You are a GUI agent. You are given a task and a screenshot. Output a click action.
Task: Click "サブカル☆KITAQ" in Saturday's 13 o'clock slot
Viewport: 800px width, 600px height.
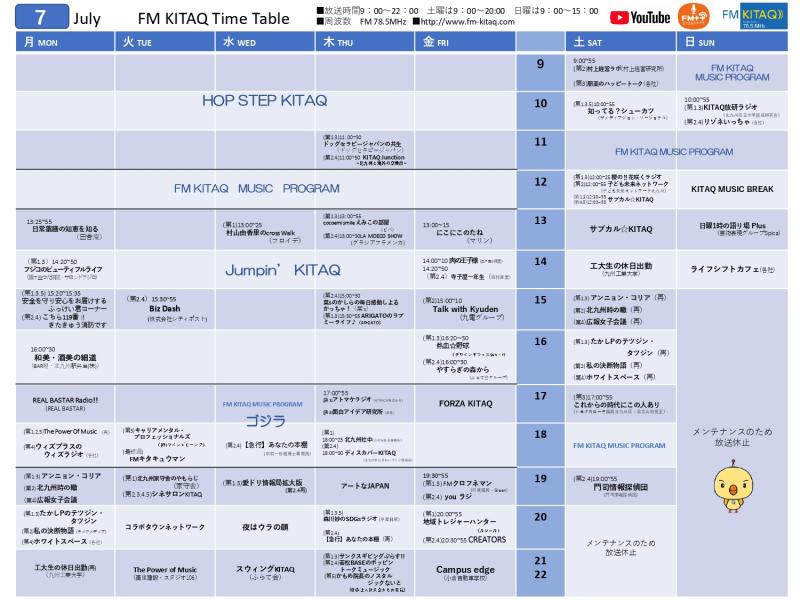coord(621,229)
